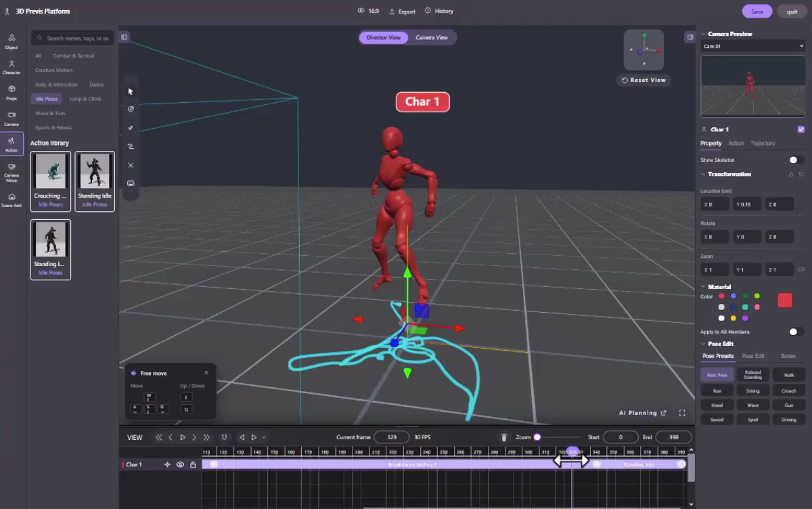Choose the trajectory path tool in viewport toolbar
The width and height of the screenshot is (812, 509).
click(131, 146)
